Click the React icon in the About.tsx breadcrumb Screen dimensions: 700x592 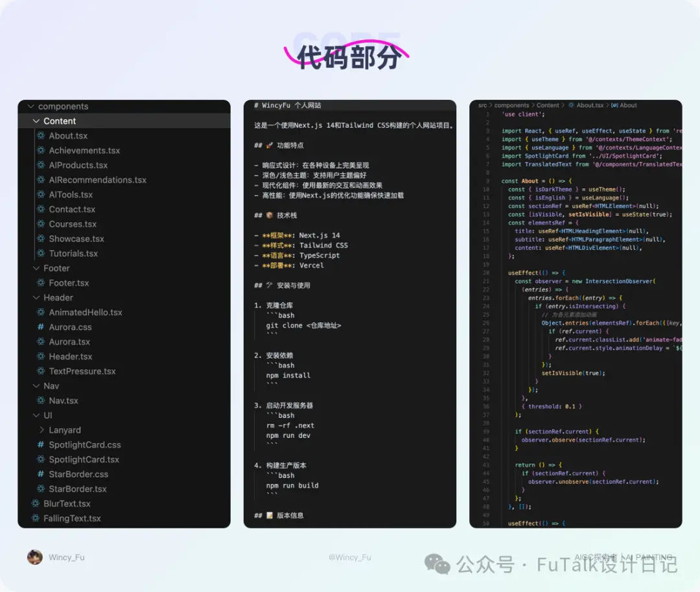[572, 106]
